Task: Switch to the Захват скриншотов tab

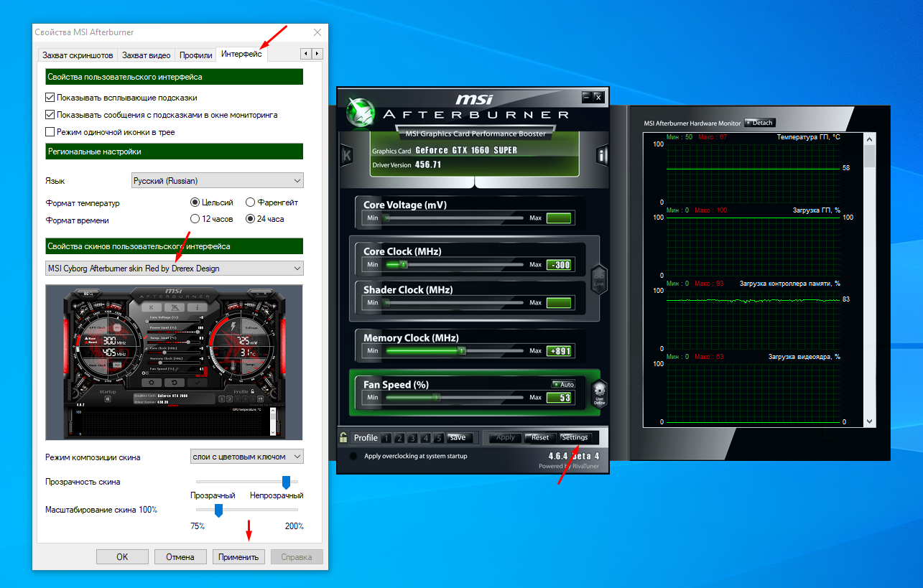Action: tap(78, 55)
